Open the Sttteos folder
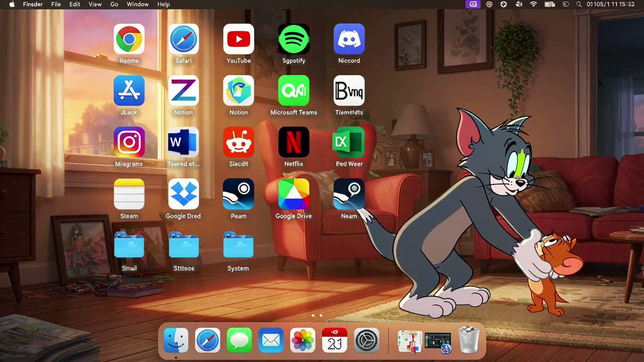The width and height of the screenshot is (644, 362). pyautogui.click(x=184, y=245)
